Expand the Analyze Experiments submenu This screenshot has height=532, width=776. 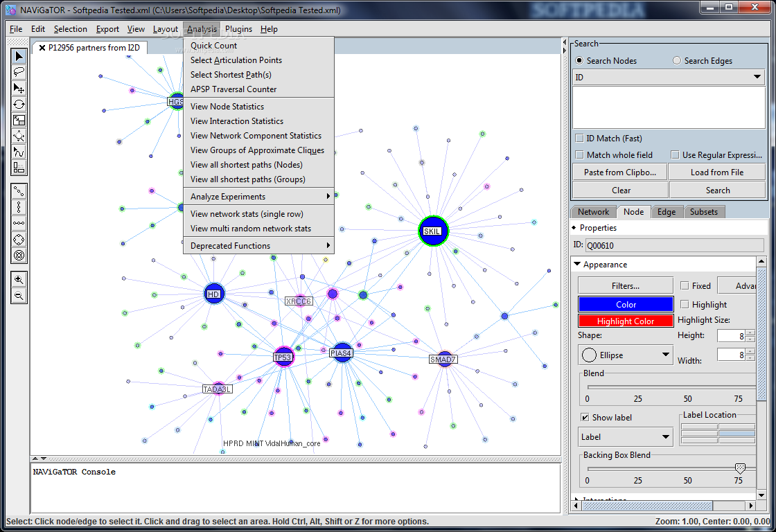pyautogui.click(x=259, y=197)
